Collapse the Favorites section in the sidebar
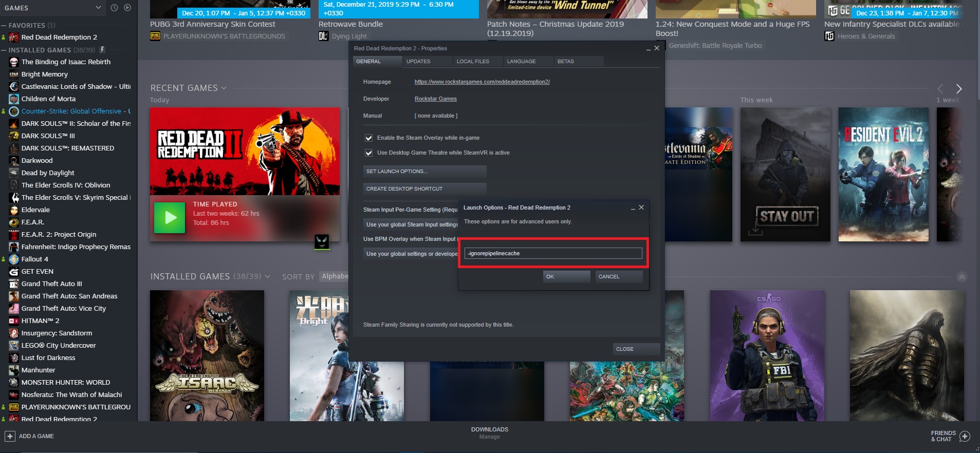This screenshot has width=980, height=453. tap(4, 25)
